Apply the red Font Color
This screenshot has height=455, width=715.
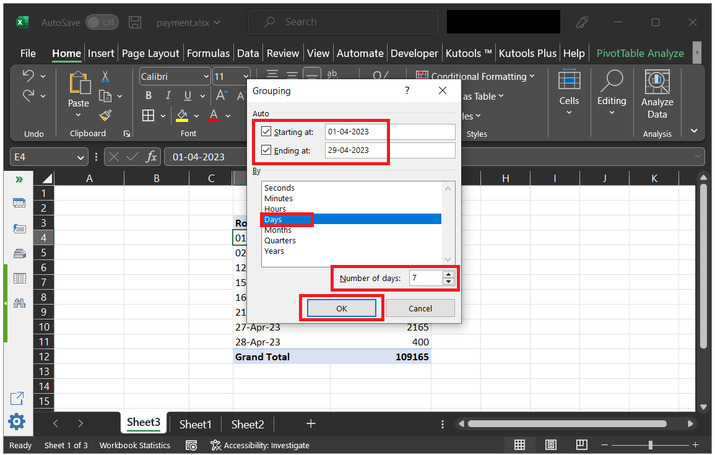point(213,115)
